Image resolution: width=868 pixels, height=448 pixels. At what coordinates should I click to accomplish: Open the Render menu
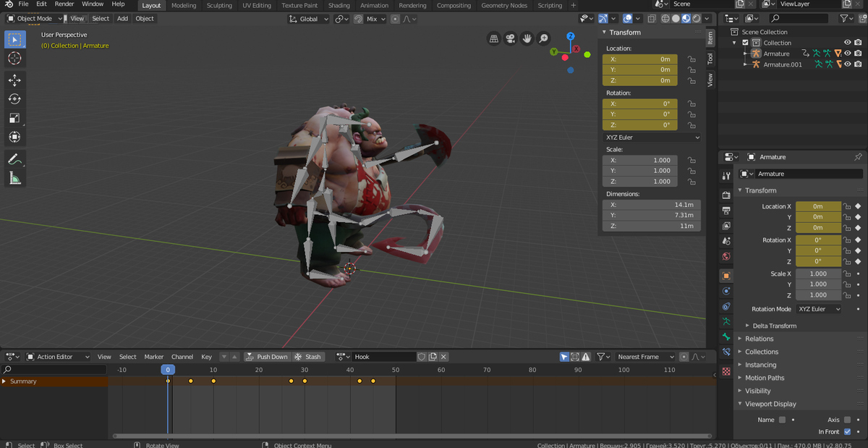click(x=64, y=4)
